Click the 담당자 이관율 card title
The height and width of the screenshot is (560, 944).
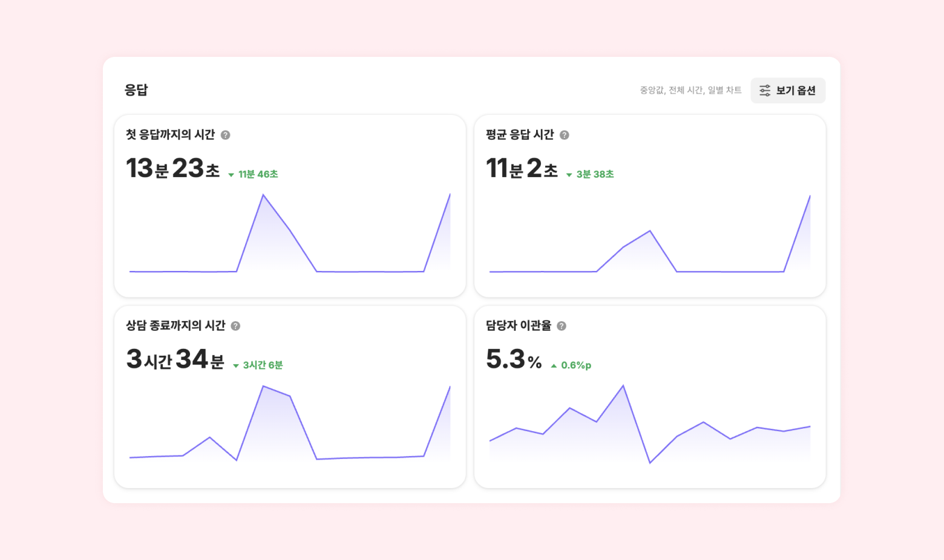(519, 326)
